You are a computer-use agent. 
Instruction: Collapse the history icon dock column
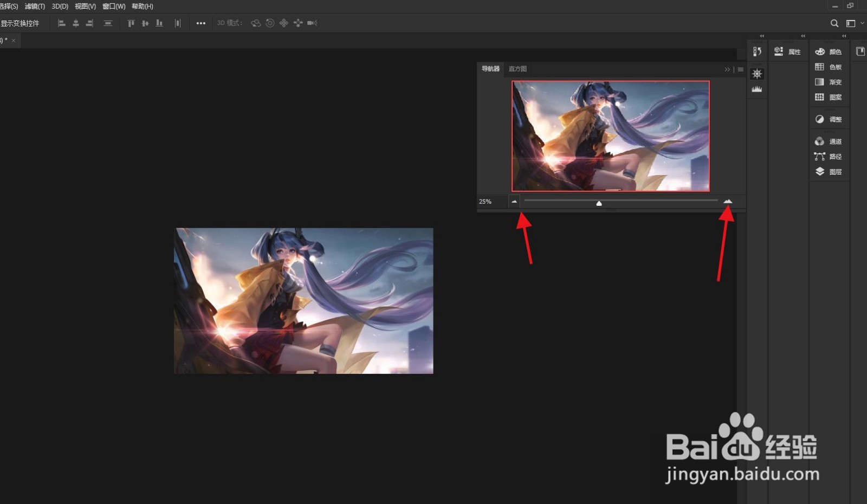762,36
